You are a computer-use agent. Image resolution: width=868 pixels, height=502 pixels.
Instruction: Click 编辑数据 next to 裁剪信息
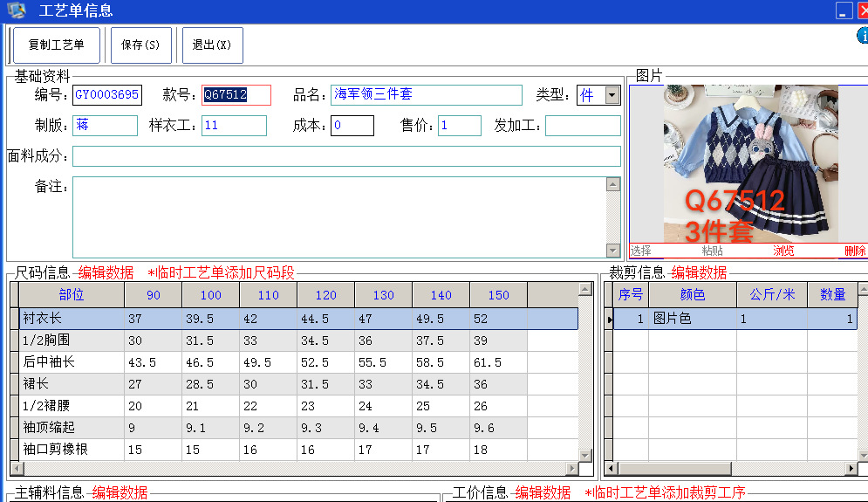(699, 272)
